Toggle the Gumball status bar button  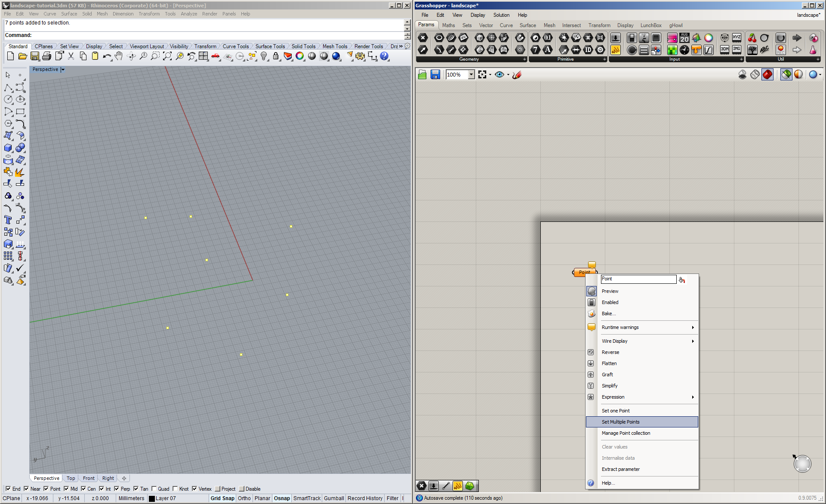pyautogui.click(x=333, y=498)
